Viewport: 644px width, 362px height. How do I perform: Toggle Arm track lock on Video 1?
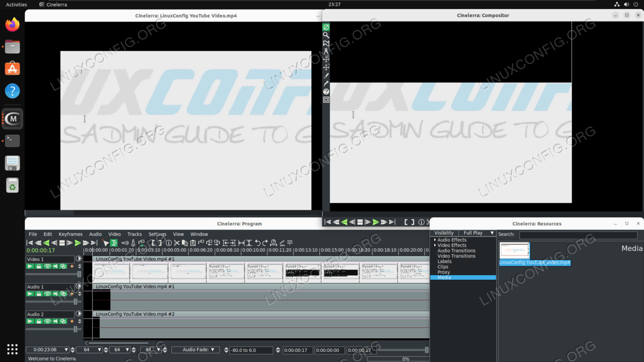39,266
